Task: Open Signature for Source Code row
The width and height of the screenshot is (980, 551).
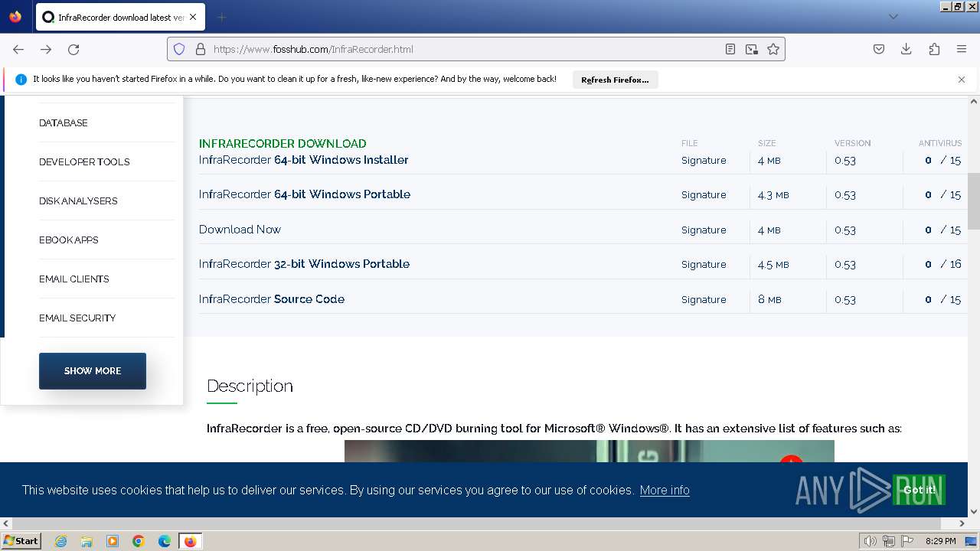Action: 704,299
